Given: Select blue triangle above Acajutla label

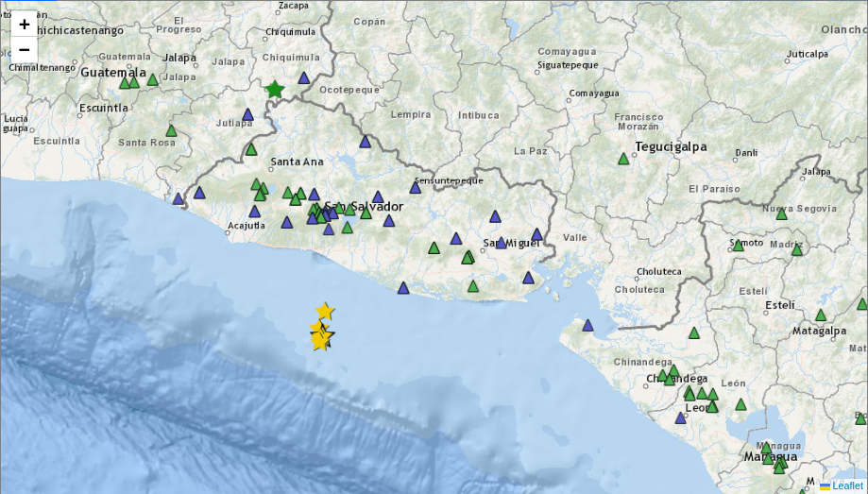Looking at the screenshot, I should (x=254, y=212).
